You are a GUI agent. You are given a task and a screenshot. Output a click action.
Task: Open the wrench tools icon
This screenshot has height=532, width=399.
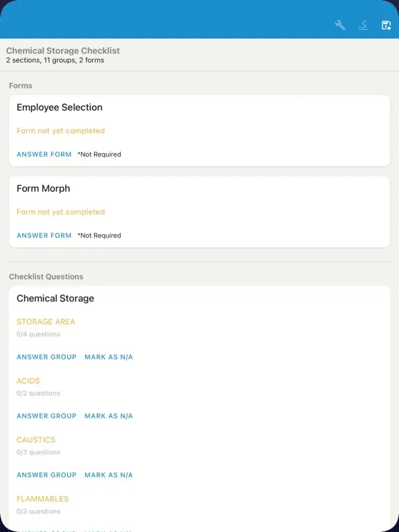click(340, 26)
